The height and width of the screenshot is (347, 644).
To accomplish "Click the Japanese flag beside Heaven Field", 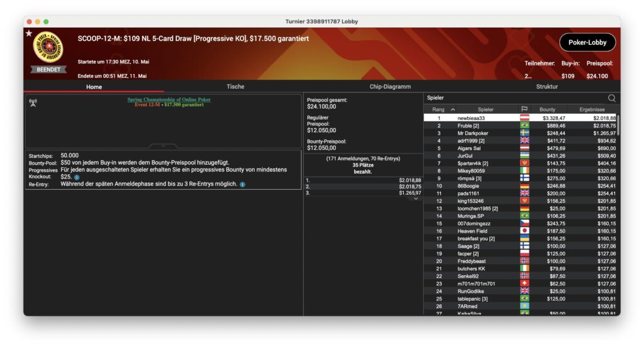I will pyautogui.click(x=524, y=231).
